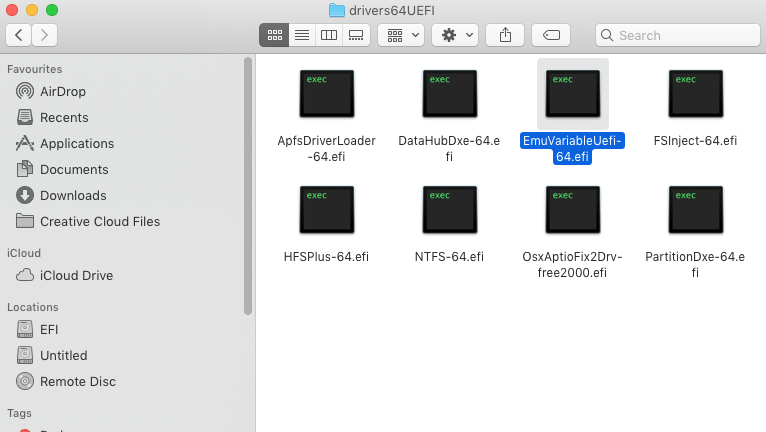The width and height of the screenshot is (766, 432).
Task: Open Creative Cloud Files in sidebar
Action: coord(100,221)
